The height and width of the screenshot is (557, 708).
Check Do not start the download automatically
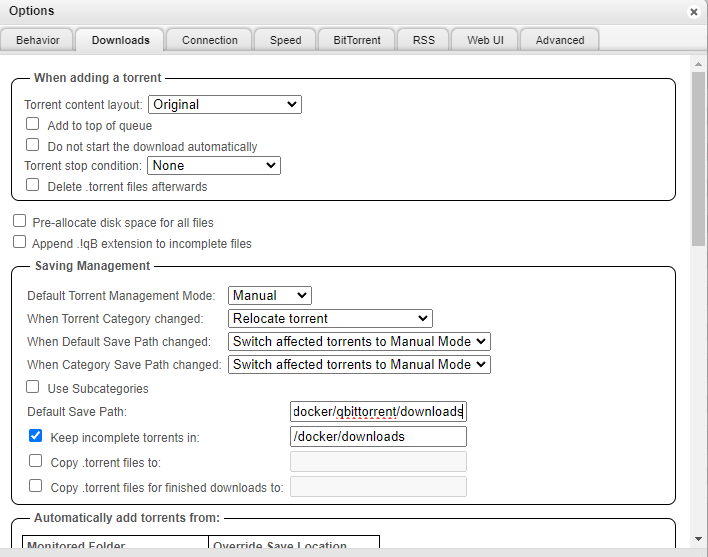tap(33, 144)
